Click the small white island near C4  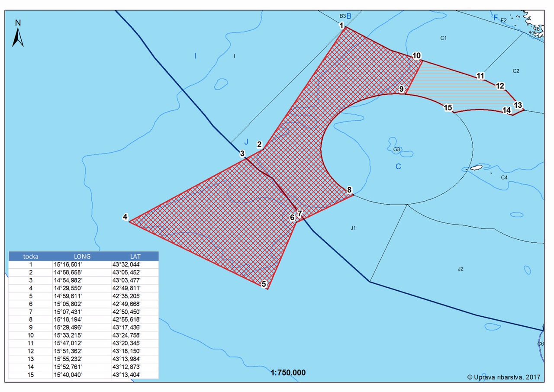pos(476,167)
